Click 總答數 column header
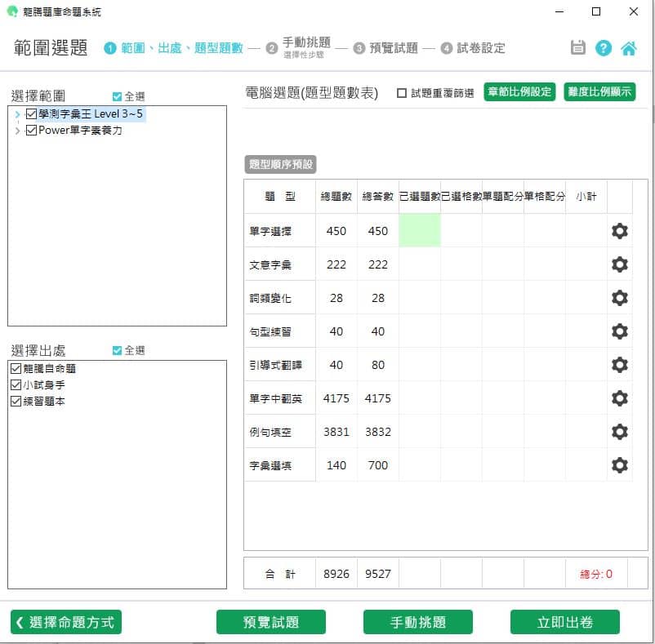Viewport: 655px width, 644px height. (377, 196)
